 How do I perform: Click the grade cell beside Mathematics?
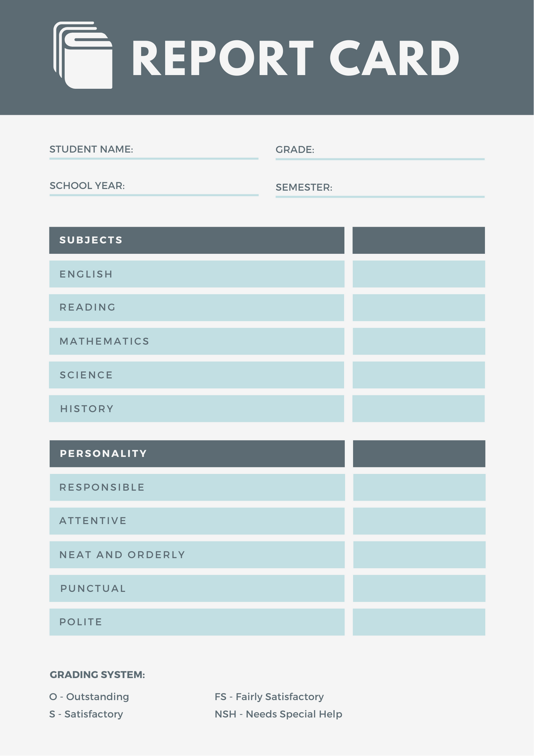pos(419,341)
